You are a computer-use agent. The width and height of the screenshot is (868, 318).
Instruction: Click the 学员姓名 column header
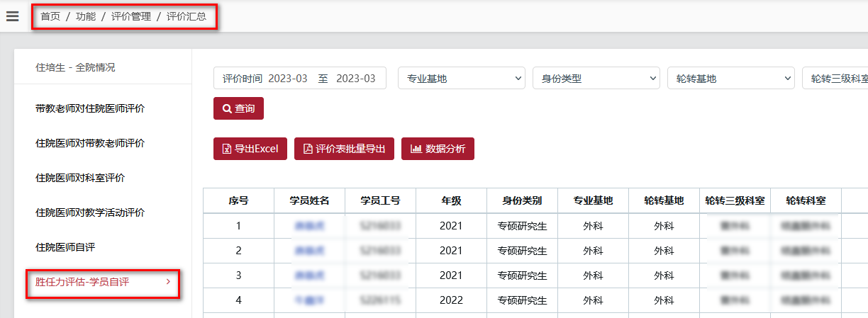click(309, 200)
